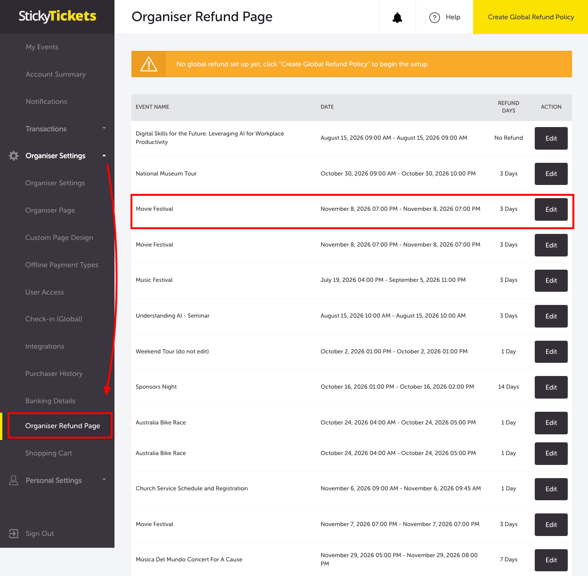Click 'Música Del Mundo Concert For A Cause'
Screen dimensions: 588x576
pos(189,559)
